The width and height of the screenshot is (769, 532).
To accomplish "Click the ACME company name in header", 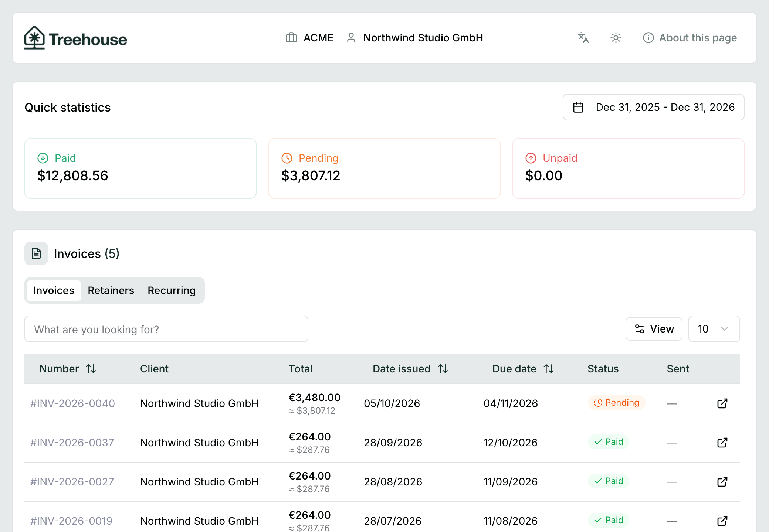I will pos(318,38).
